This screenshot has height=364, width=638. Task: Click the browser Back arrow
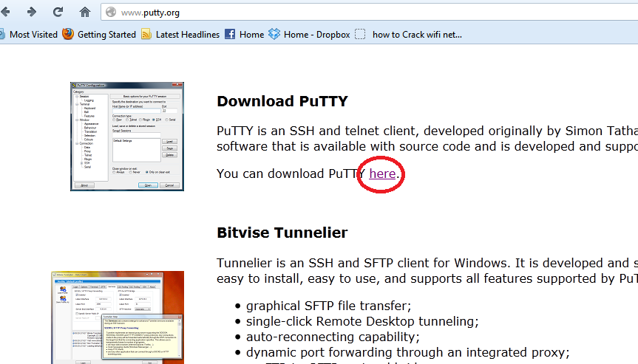[x=5, y=13]
